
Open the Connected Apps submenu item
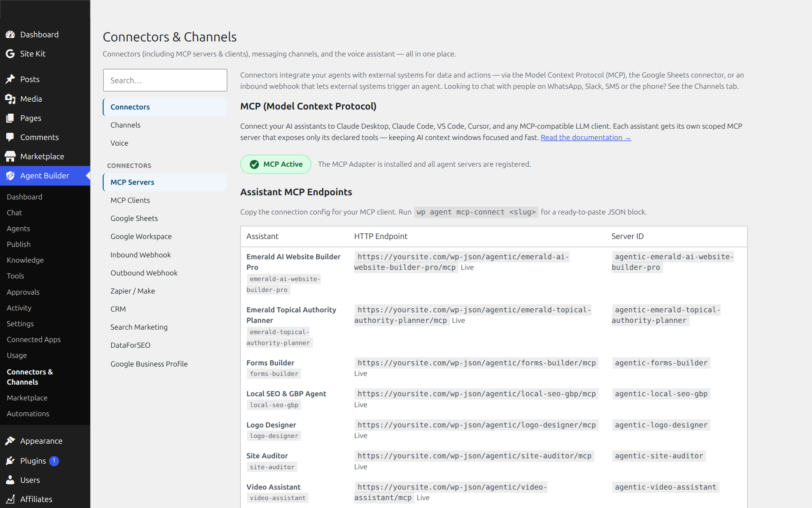pos(34,340)
